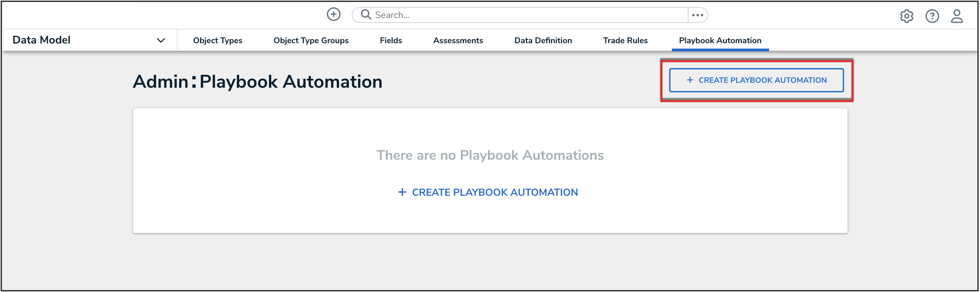
Task: Click the quick-add plus circle icon
Action: click(x=333, y=15)
